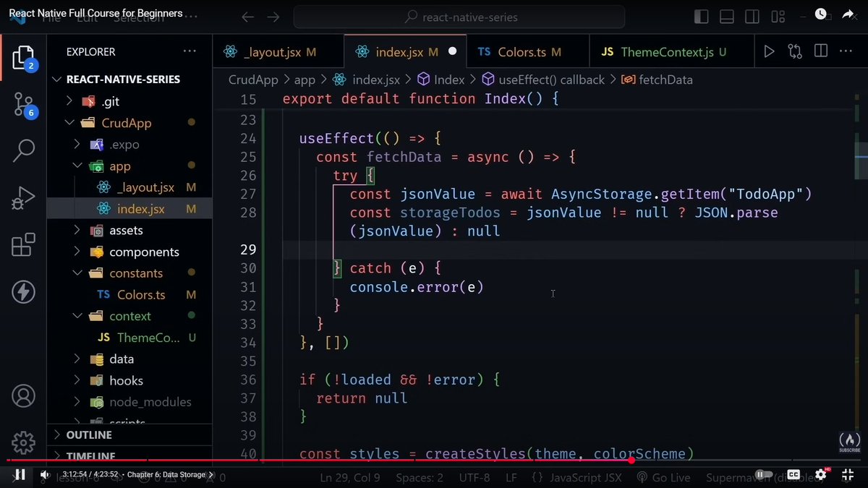
Task: Mute the video with the speaker icon
Action: [45, 475]
